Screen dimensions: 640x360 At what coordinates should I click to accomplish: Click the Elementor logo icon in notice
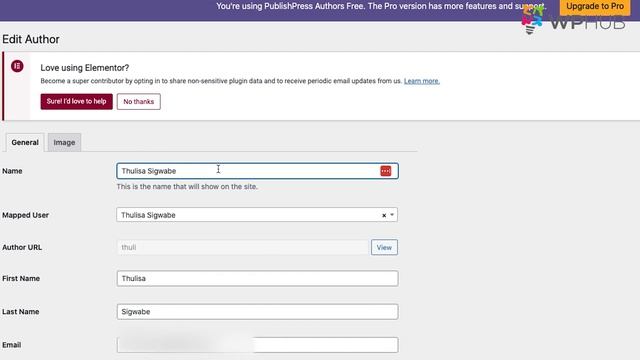point(17,66)
